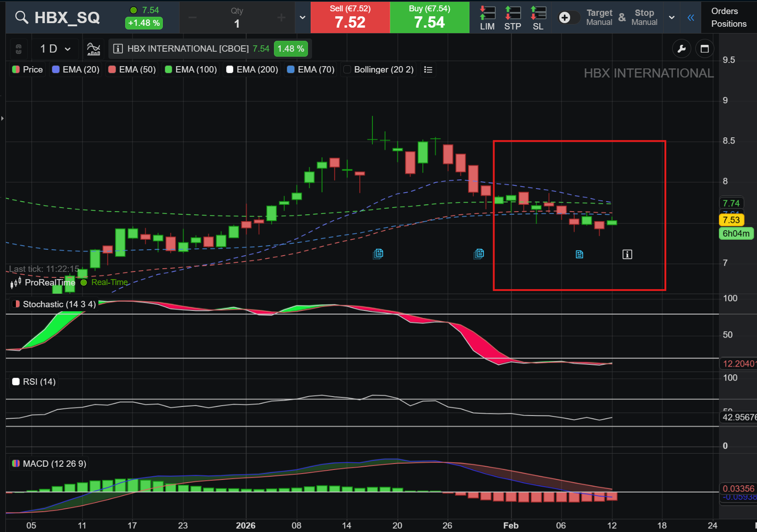Toggle the Bollinger (20 2) indicator checkbox
Viewport: 757px width, 532px height.
(347, 69)
